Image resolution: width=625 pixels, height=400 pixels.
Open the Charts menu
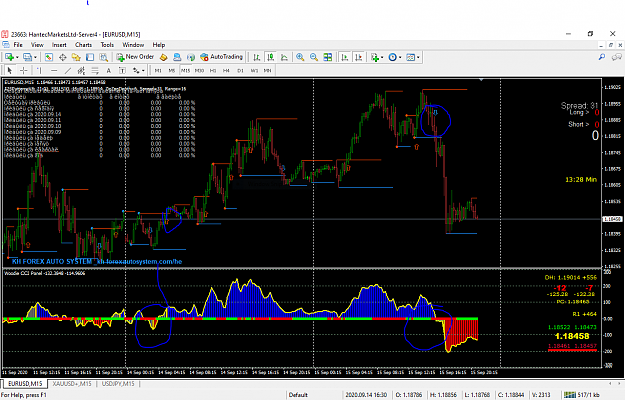point(83,45)
